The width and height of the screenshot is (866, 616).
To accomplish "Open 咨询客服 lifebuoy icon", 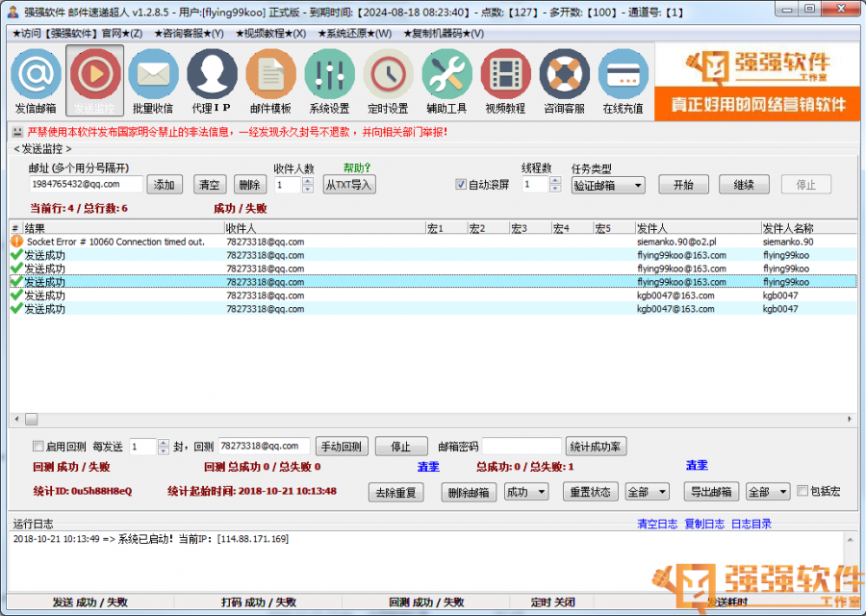I will [565, 74].
